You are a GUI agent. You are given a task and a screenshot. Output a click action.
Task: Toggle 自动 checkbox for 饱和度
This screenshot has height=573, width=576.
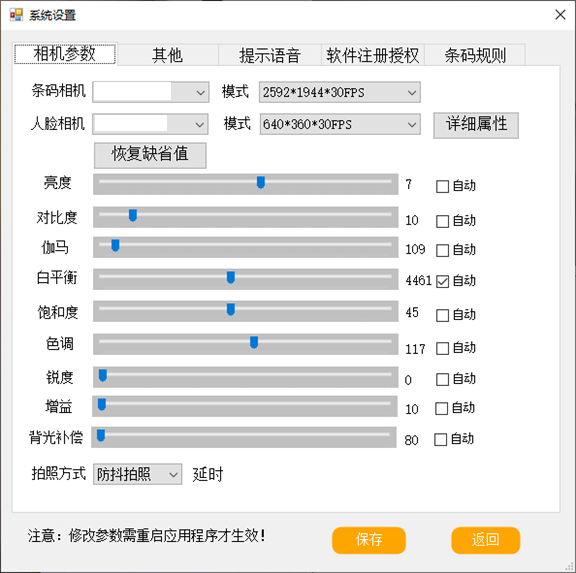442,315
